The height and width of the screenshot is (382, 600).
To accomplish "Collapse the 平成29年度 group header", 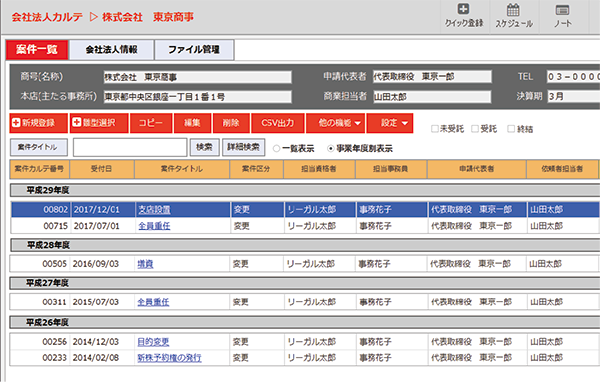I will coord(305,190).
